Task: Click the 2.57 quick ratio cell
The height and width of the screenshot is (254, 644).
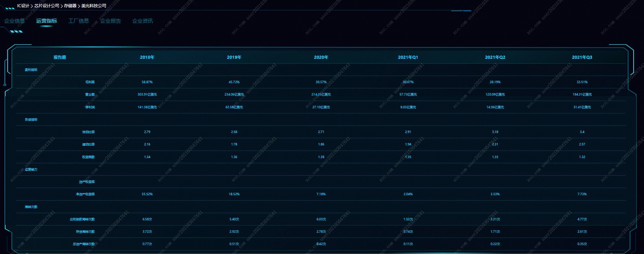Action: pyautogui.click(x=582, y=144)
